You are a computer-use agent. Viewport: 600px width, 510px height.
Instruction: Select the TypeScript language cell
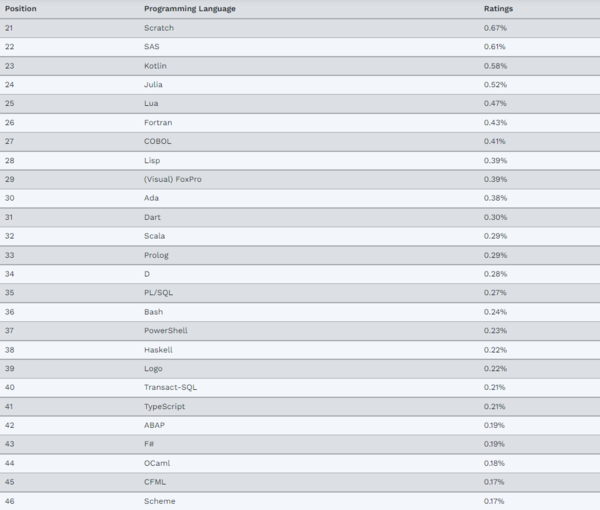[165, 406]
